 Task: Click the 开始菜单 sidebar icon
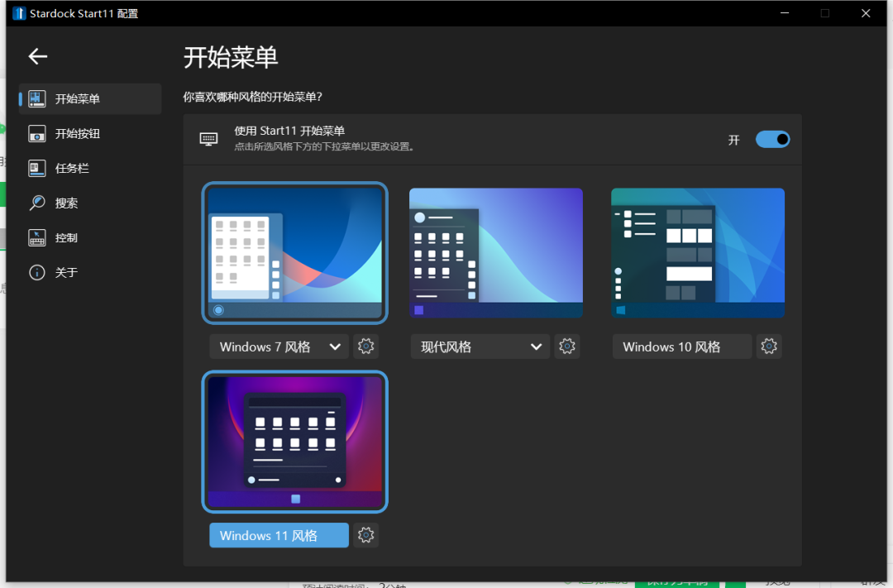tap(37, 98)
